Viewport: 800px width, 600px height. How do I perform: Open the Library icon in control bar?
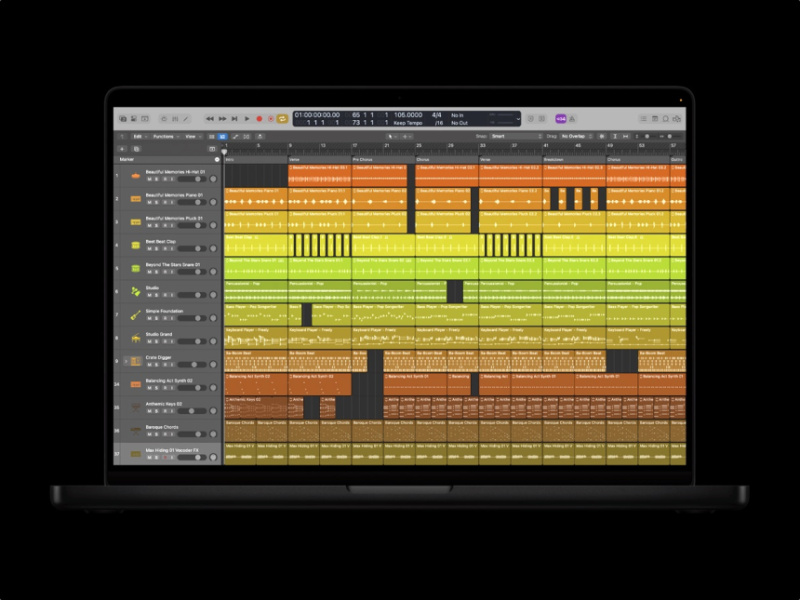(122, 118)
